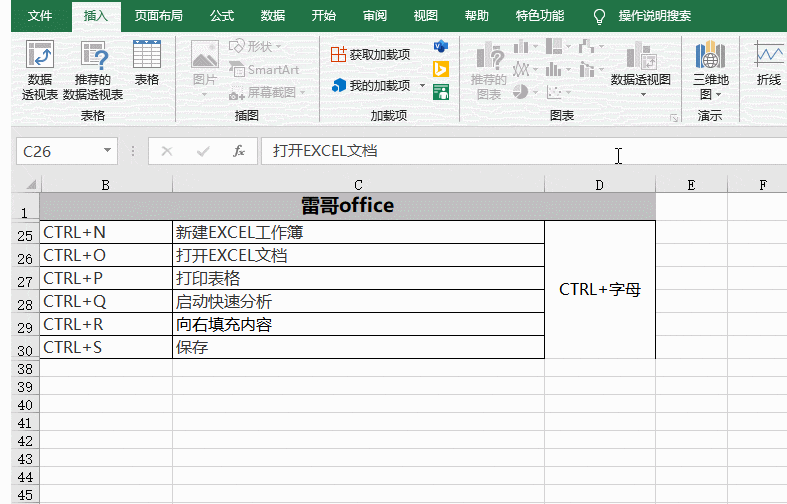The height and width of the screenshot is (504, 787).
Task: Expand the 数据透视图 dropdown arrow
Action: [x=643, y=94]
